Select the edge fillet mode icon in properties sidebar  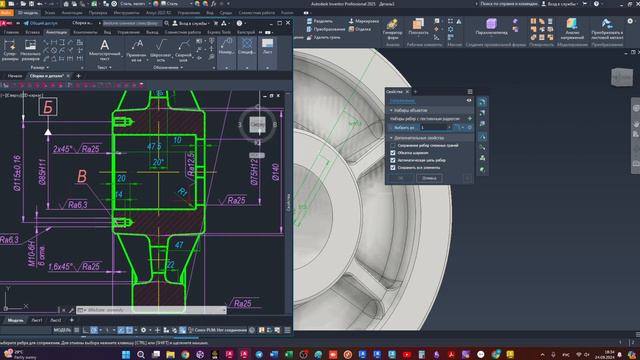pyautogui.click(x=482, y=102)
